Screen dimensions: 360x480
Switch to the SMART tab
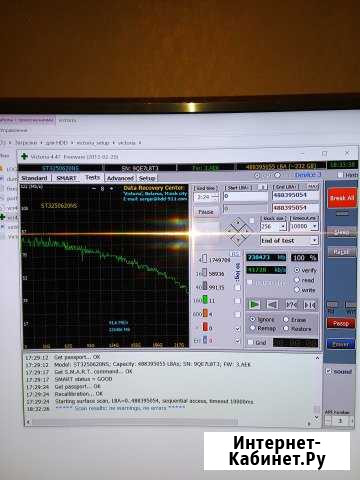point(66,178)
